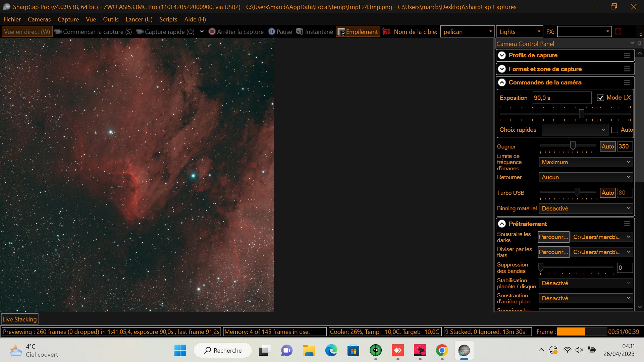This screenshot has width=644, height=362.
Task: Open the Binning matériel dropdown
Action: point(586,208)
